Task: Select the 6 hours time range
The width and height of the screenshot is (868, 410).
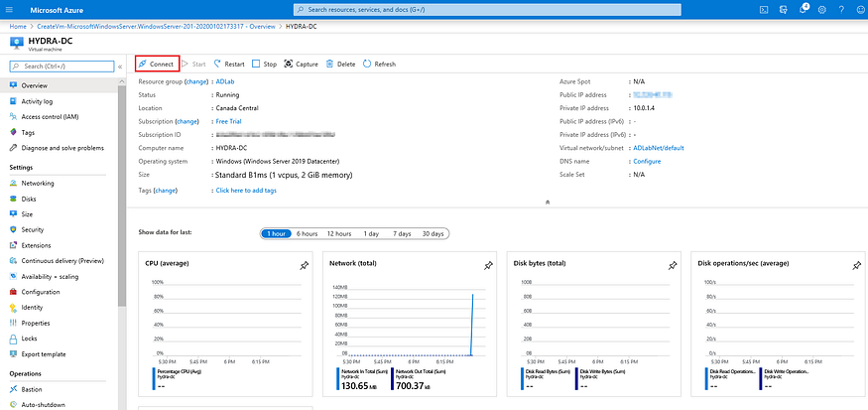Action: pos(308,233)
